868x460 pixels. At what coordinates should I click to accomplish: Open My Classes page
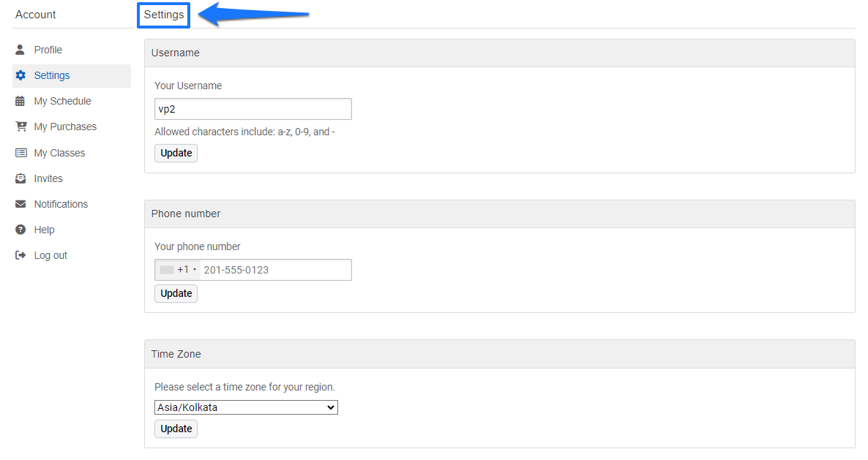click(60, 153)
